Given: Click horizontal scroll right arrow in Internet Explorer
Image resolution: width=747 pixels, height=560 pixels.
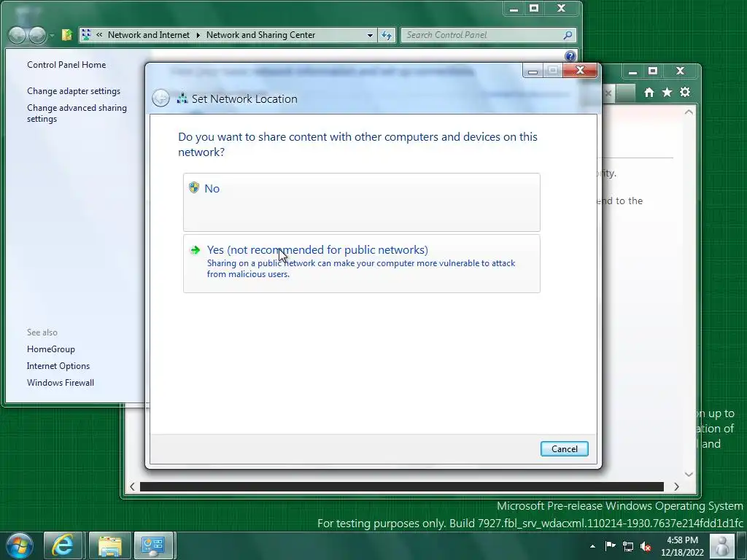Looking at the screenshot, I should point(676,486).
